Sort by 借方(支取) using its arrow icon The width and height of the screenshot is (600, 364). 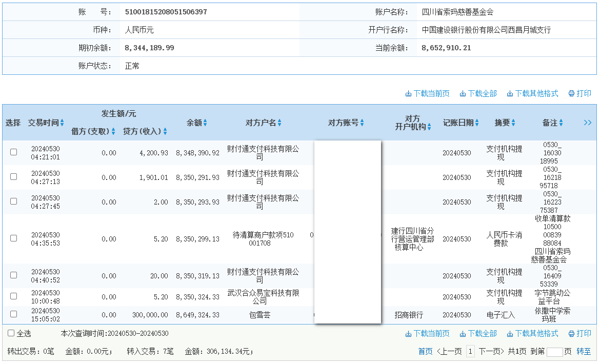click(113, 132)
